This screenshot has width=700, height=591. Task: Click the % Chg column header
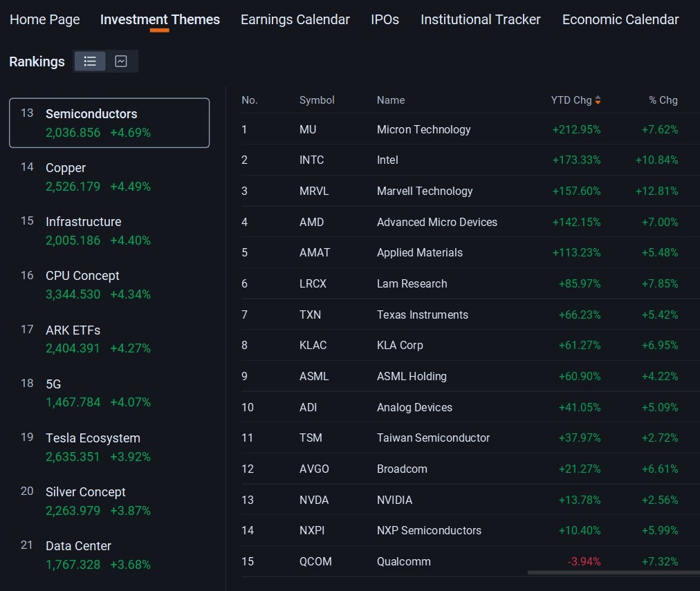coord(663,100)
